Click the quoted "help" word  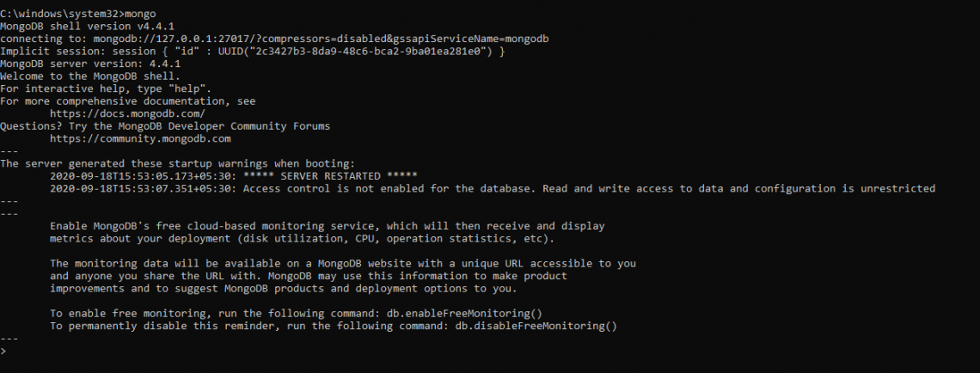tap(175, 89)
